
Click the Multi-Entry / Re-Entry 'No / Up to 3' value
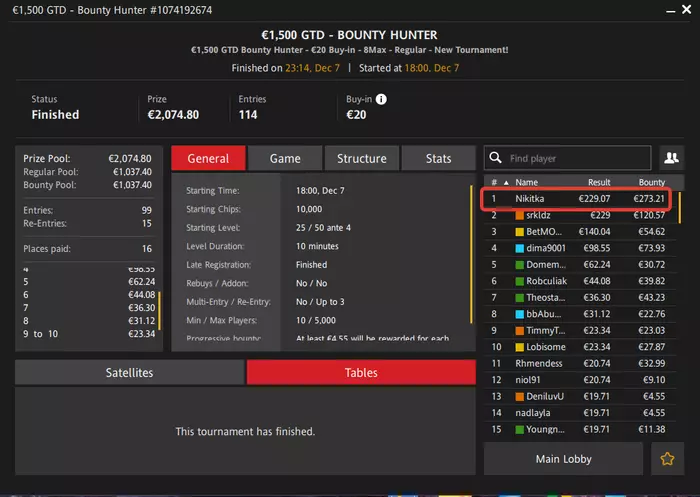pos(320,302)
